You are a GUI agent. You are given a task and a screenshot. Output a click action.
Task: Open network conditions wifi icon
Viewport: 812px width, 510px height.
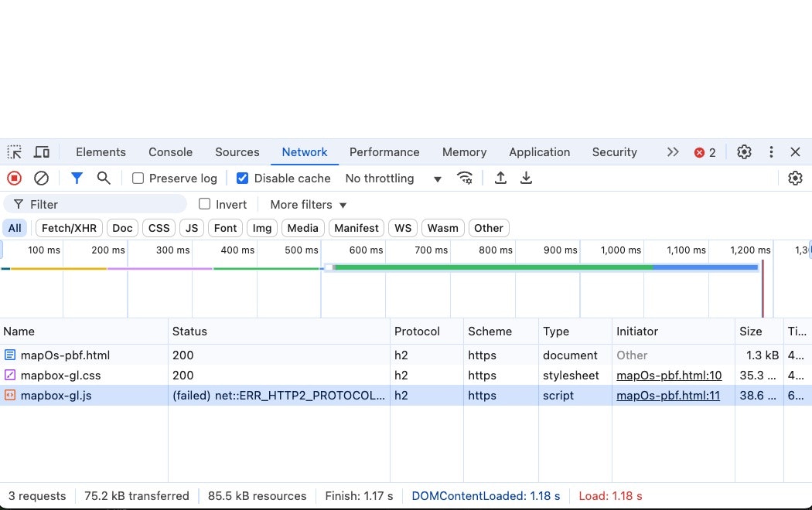[465, 178]
